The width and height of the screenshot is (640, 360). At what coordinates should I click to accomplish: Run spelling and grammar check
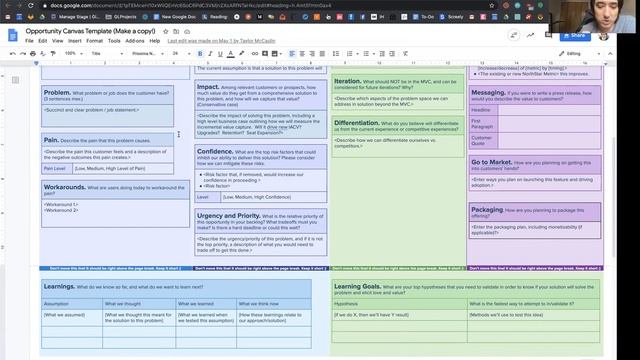click(x=43, y=53)
